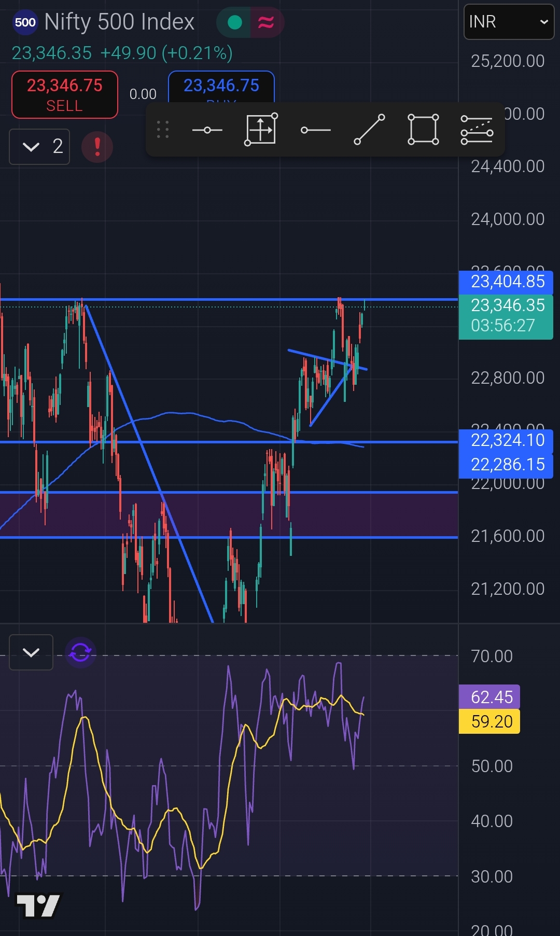Select the rectangle drawing tool
Image resolution: width=560 pixels, height=936 pixels.
(423, 130)
